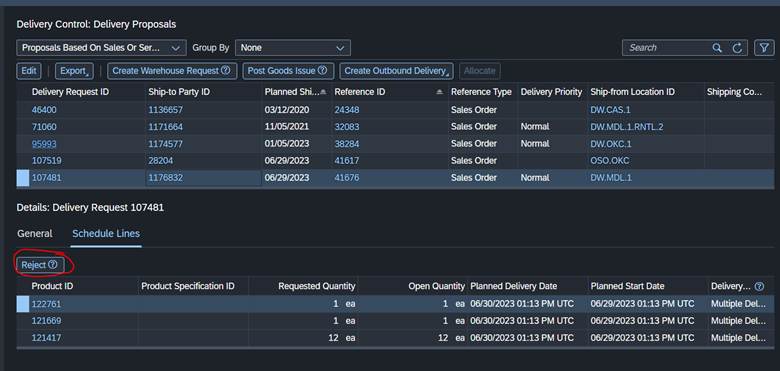Screen dimensions: 780x371
Task: Switch to the General tab
Action: point(35,234)
